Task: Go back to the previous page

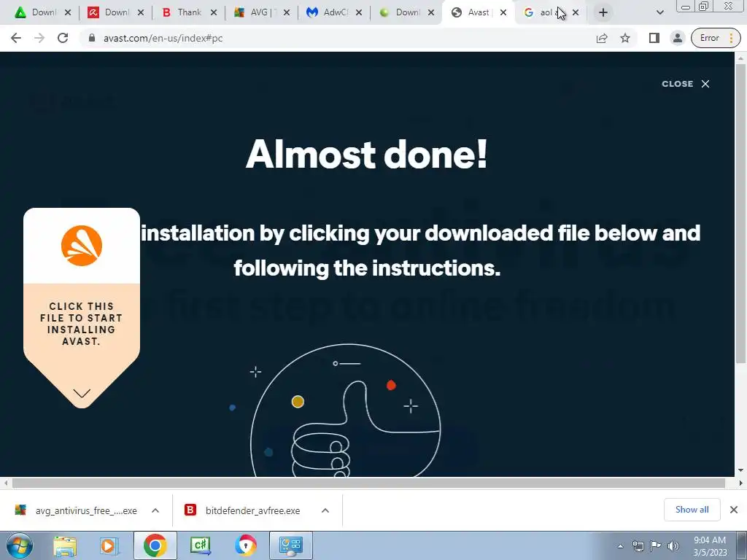Action: coord(16,38)
